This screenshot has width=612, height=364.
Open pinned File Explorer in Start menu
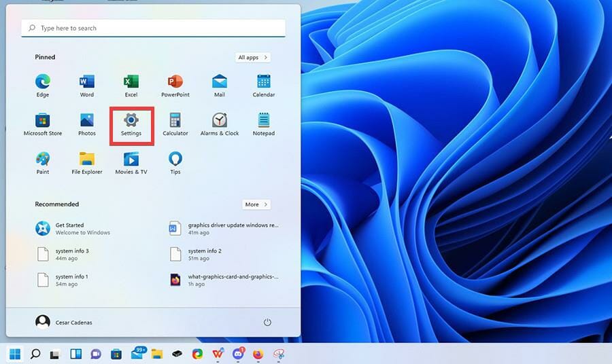[86, 163]
